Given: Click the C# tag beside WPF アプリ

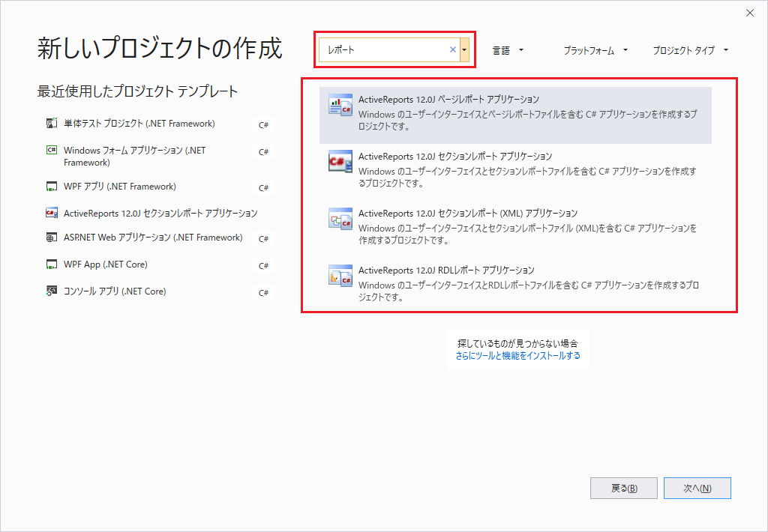Looking at the screenshot, I should tap(263, 188).
